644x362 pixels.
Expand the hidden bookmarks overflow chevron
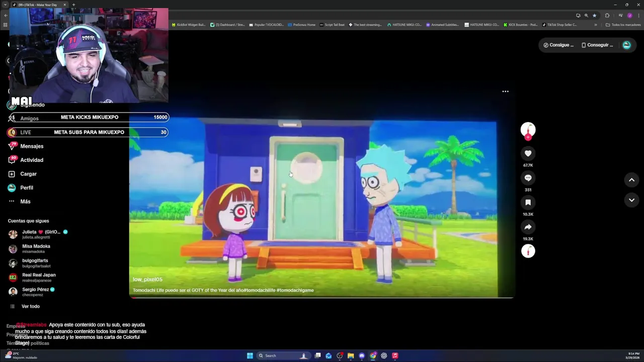click(x=596, y=25)
